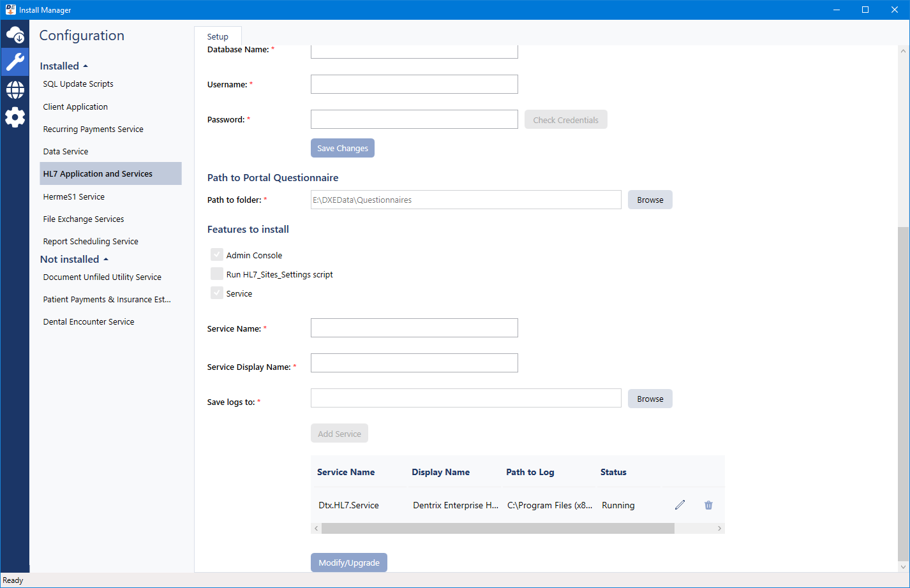910x588 pixels.
Task: Delete Dtx.HL7.Service using trash icon
Action: [x=708, y=505]
